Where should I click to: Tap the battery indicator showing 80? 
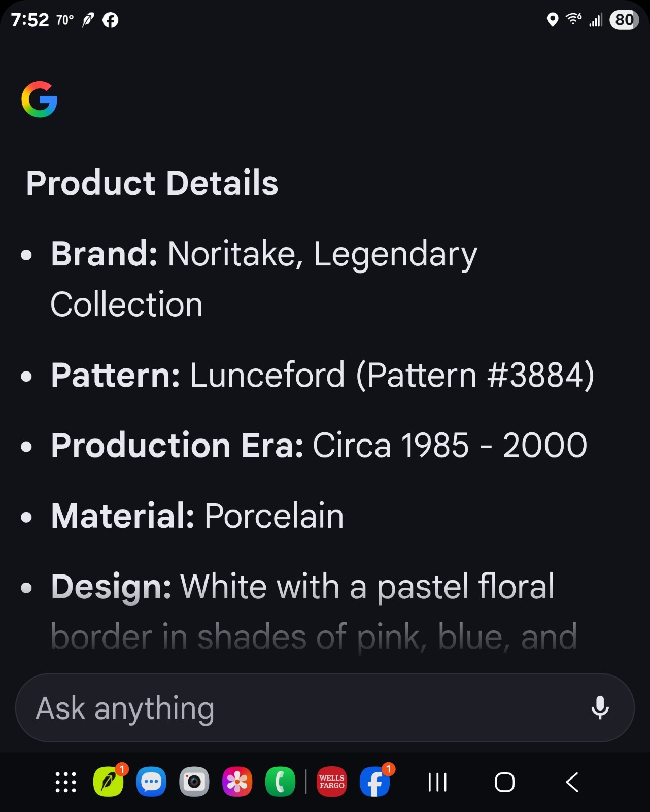point(624,20)
